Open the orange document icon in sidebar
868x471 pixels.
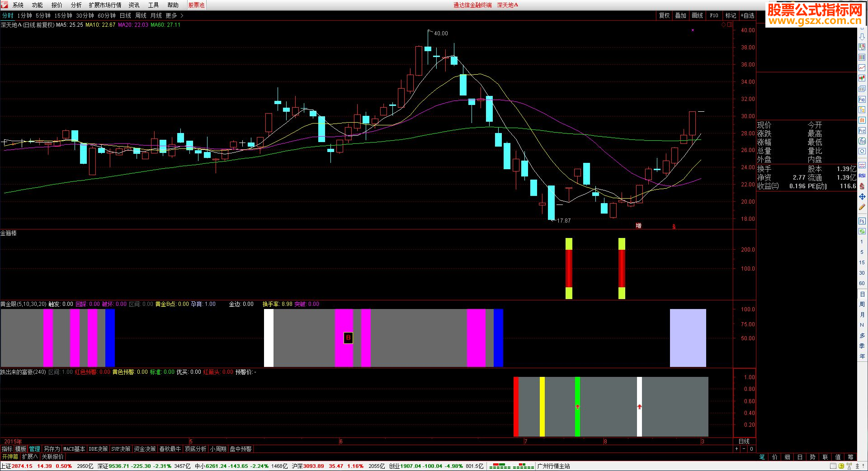tap(862, 120)
